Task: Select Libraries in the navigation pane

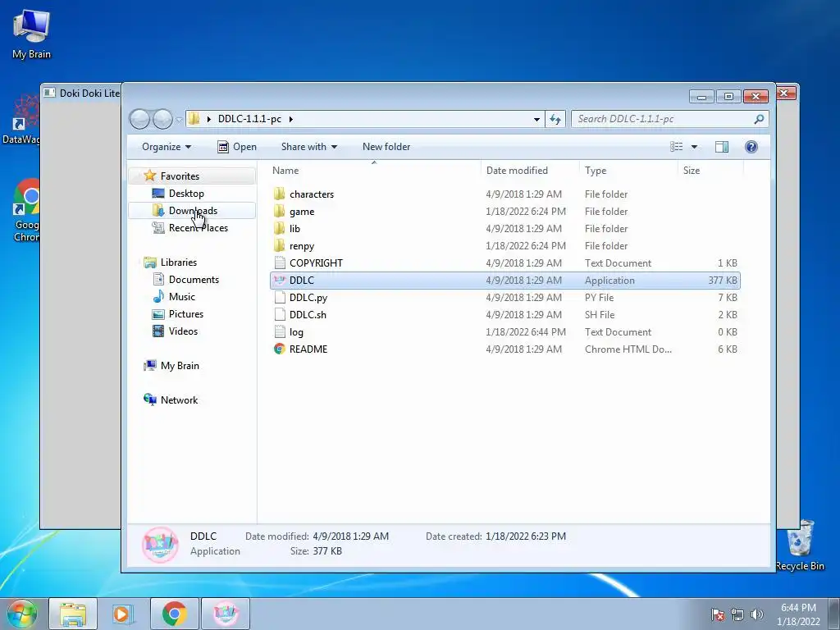Action: tap(178, 262)
